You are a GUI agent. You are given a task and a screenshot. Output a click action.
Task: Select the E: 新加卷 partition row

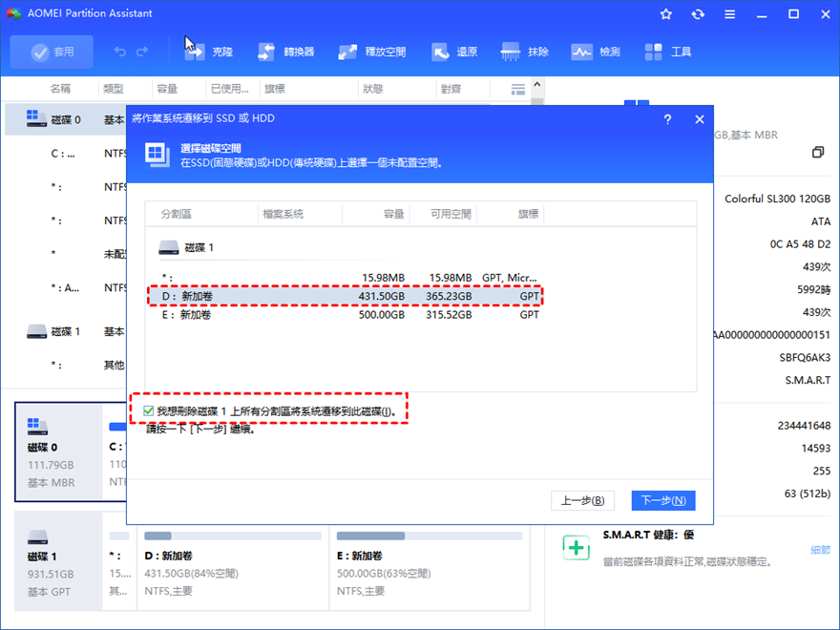pos(346,314)
